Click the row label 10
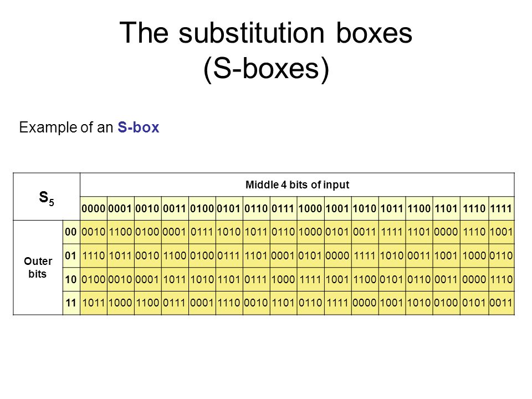The width and height of the screenshot is (532, 399). [x=71, y=279]
